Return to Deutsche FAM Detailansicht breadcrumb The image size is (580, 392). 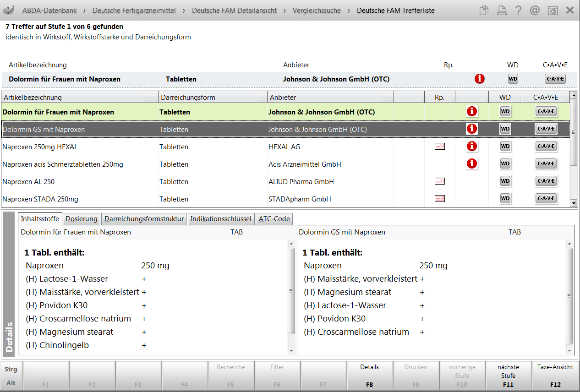[234, 10]
